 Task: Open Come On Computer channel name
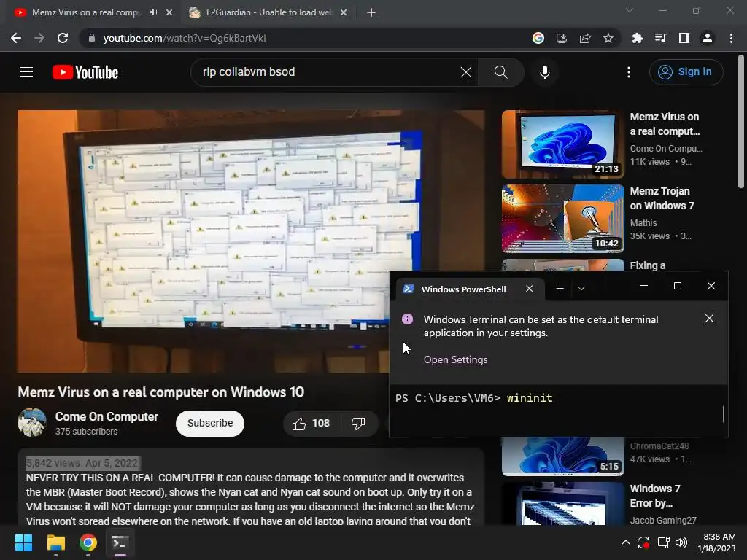(x=107, y=416)
